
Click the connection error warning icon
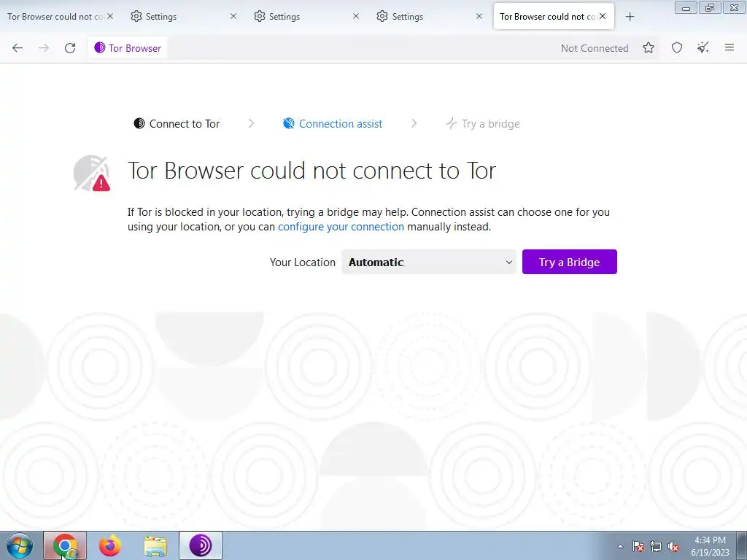92,174
